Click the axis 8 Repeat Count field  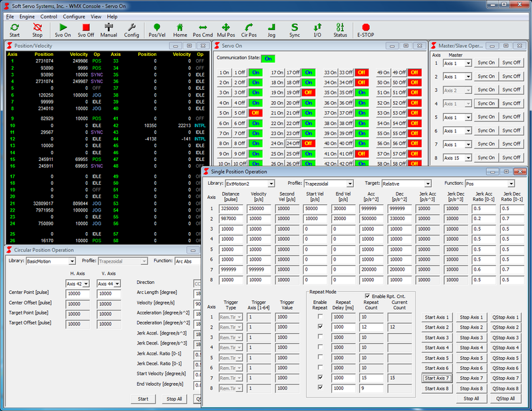tap(372, 388)
